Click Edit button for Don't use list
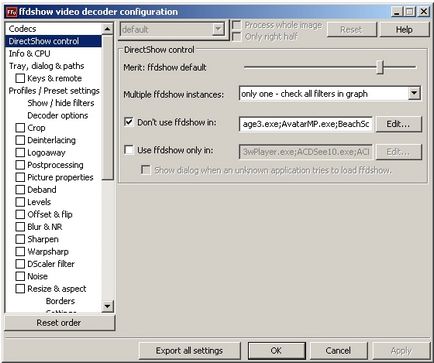Viewport: 434px width, 363px height. [x=398, y=124]
